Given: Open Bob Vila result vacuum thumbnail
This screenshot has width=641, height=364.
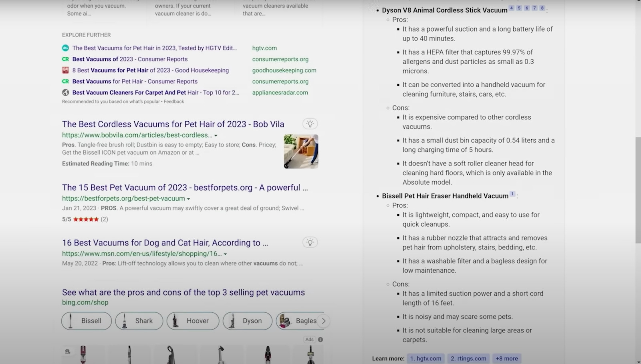Looking at the screenshot, I should tap(301, 151).
